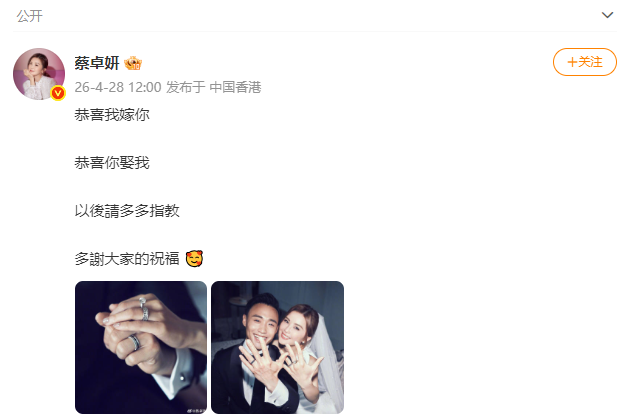634x415 pixels.
Task: Click the diamond ring in first photo
Action: (x=142, y=301)
